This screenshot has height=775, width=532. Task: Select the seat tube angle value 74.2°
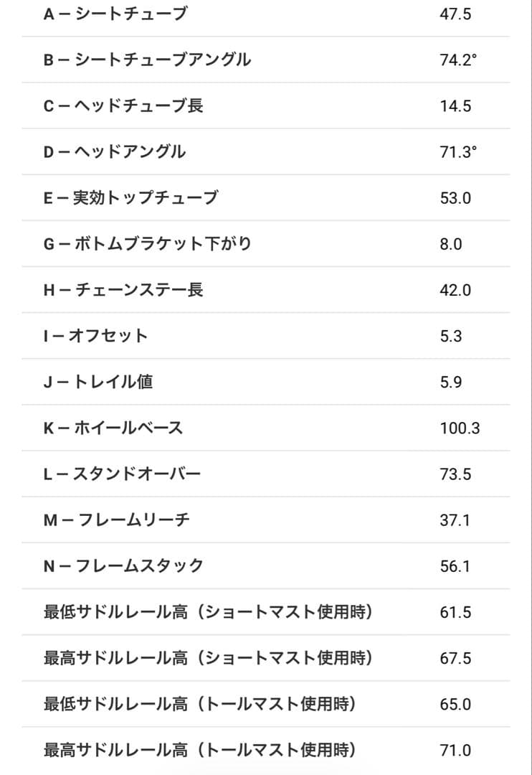(458, 60)
